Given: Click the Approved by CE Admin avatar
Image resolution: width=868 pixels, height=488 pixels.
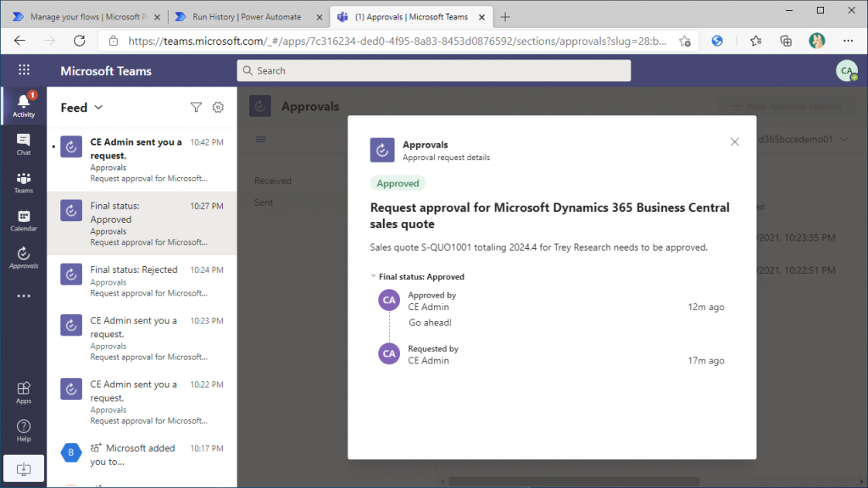Looking at the screenshot, I should 389,300.
